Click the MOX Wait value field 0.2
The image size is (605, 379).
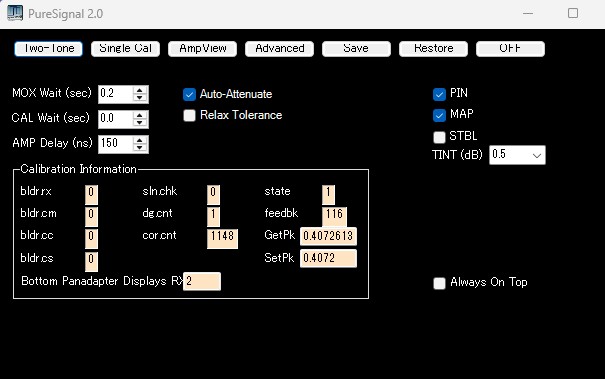(x=116, y=94)
